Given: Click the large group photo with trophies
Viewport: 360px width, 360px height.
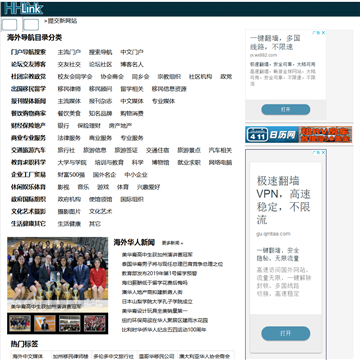Looking at the screenshot, I should [58, 274].
